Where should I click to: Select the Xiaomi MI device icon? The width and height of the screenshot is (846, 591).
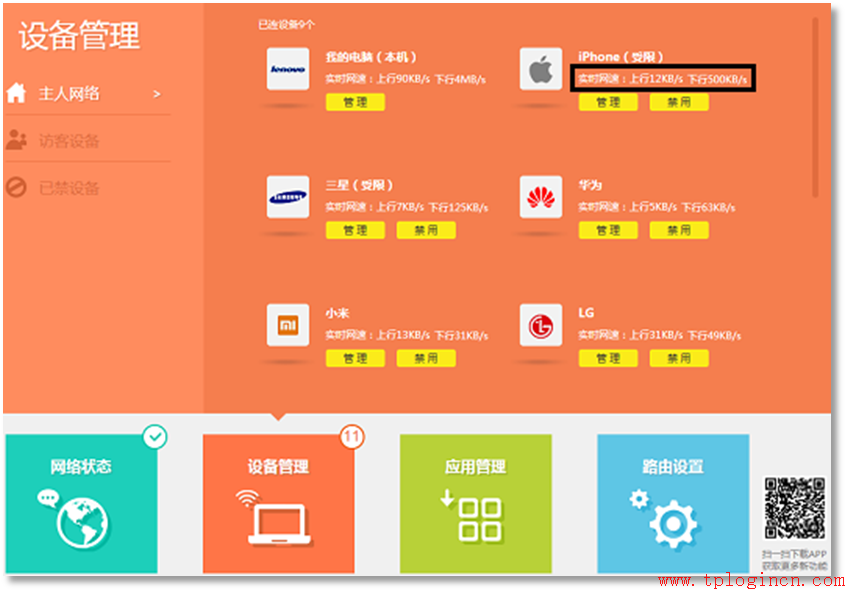[x=288, y=325]
